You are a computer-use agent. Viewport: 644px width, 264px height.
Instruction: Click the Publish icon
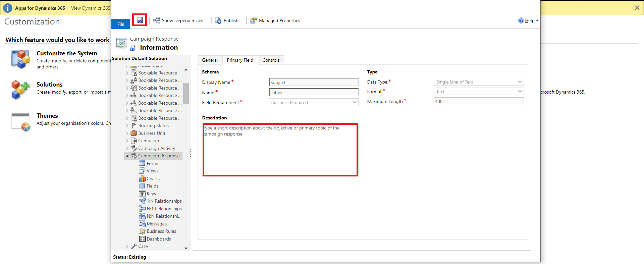[218, 20]
